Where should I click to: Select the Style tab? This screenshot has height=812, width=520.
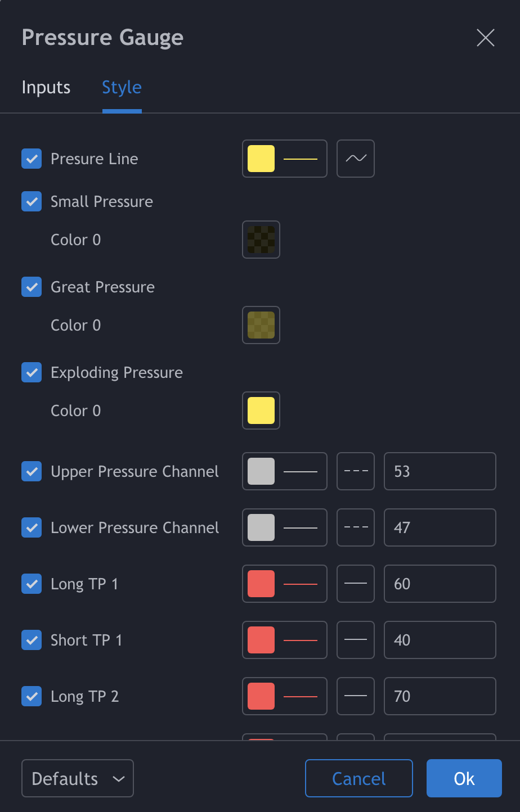pyautogui.click(x=122, y=88)
